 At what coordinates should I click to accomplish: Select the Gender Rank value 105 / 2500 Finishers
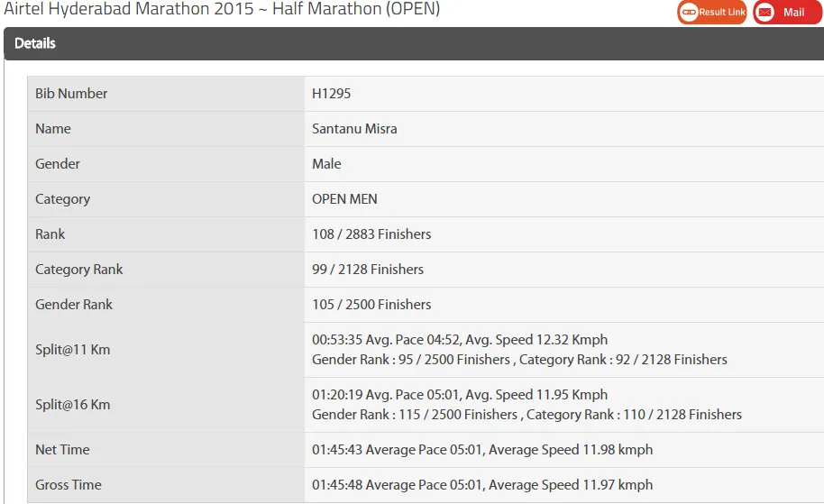[x=371, y=305]
